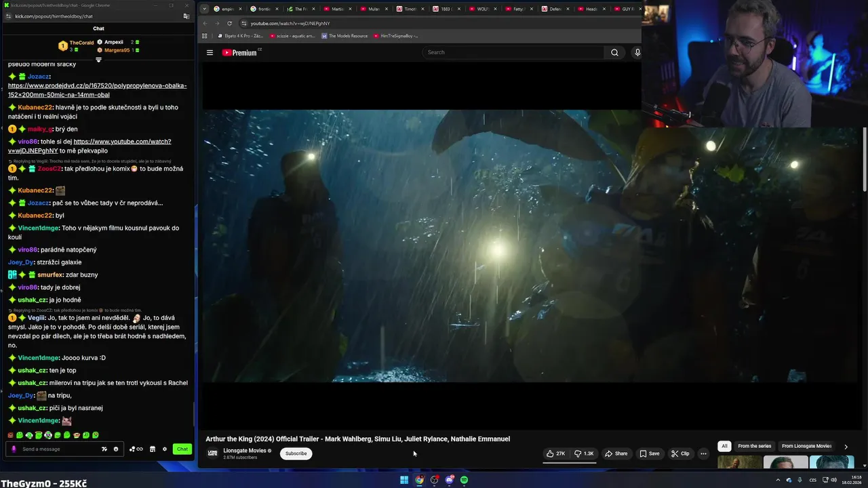Click TheCorald top gifter entry
The width and height of the screenshot is (868, 488).
pos(76,46)
